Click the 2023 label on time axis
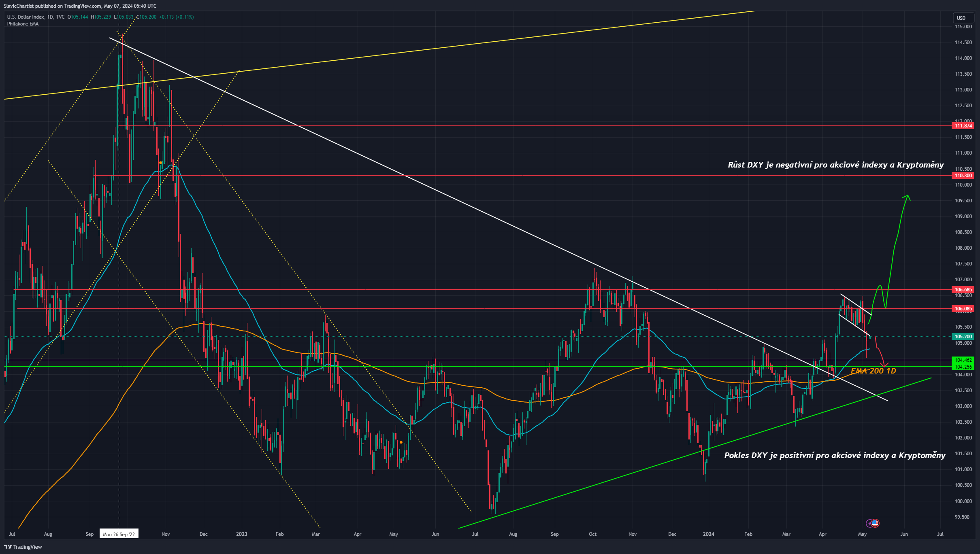 (x=241, y=534)
